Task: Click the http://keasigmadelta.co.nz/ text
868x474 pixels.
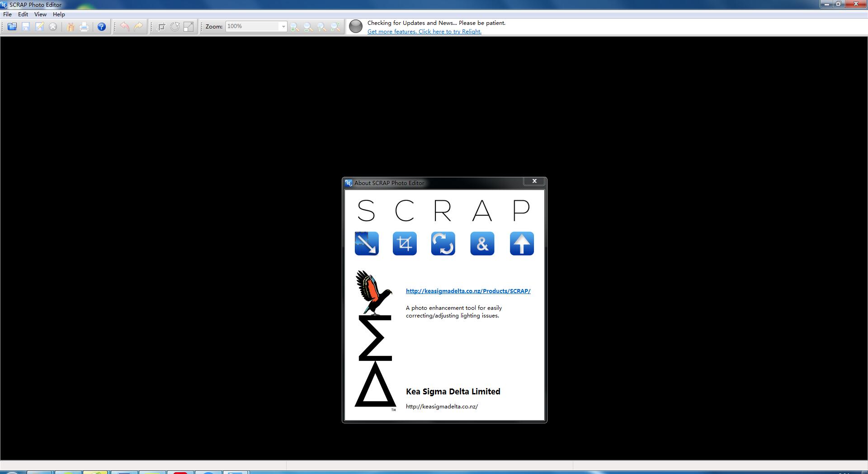Action: [442, 406]
